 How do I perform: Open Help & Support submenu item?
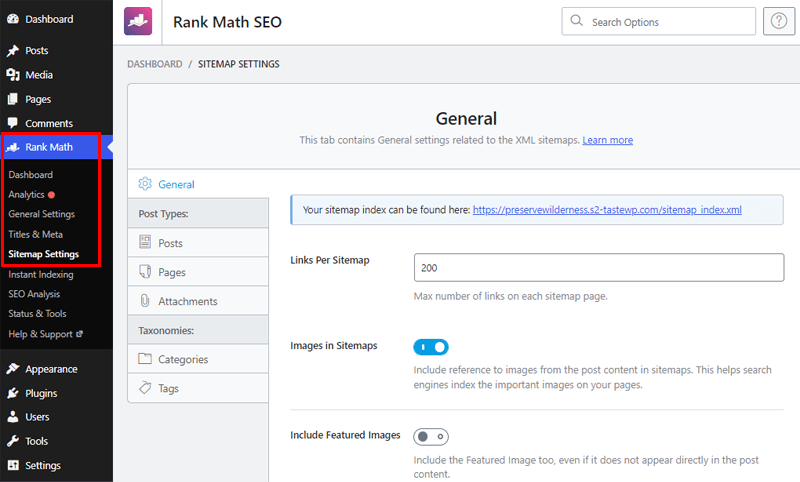tap(41, 334)
